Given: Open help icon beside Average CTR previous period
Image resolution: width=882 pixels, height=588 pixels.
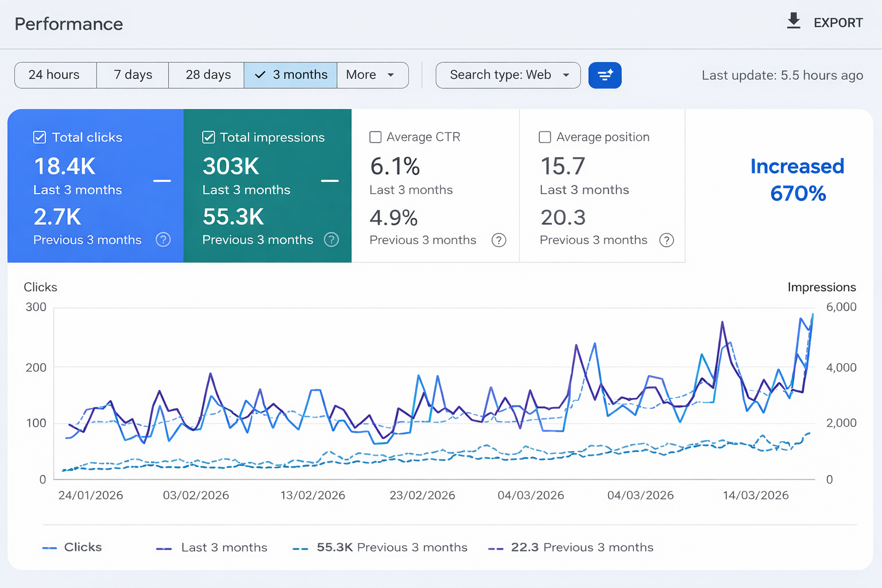Looking at the screenshot, I should click(x=499, y=240).
